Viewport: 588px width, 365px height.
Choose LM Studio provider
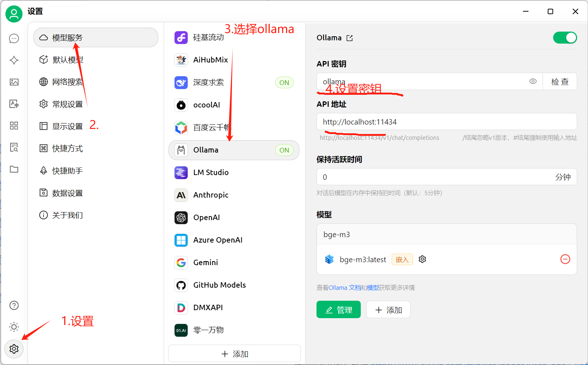[234, 173]
